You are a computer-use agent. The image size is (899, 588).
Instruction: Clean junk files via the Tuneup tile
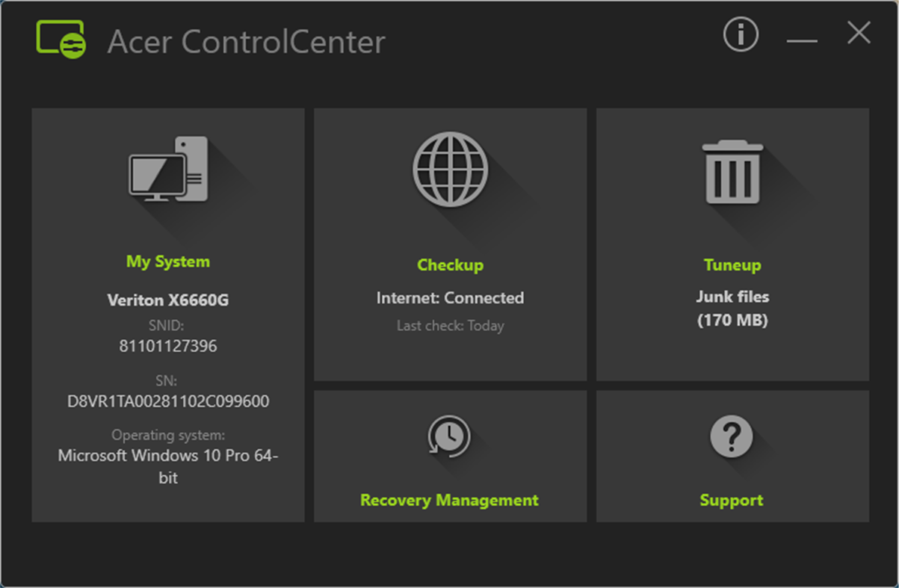[732, 264]
